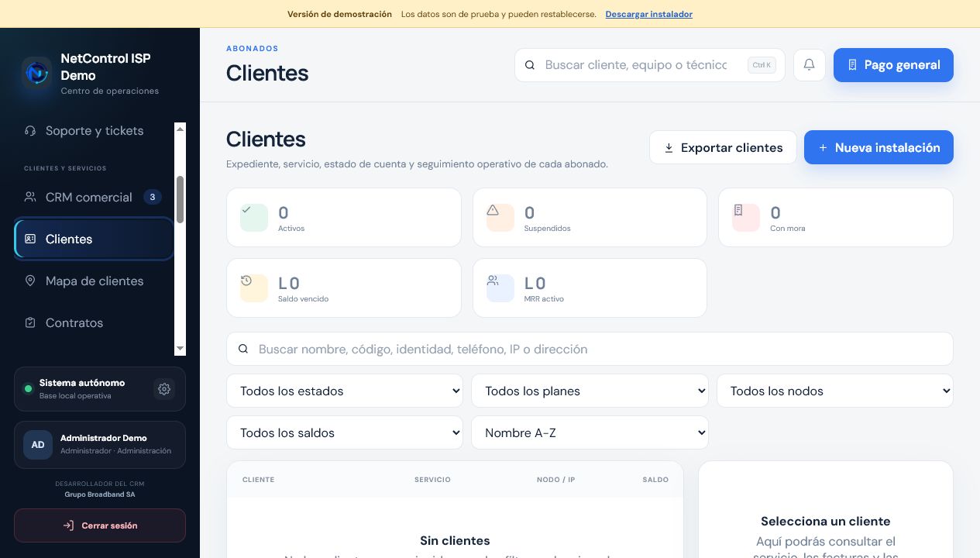Click Exportar clientes button
980x558 pixels.
(x=723, y=147)
